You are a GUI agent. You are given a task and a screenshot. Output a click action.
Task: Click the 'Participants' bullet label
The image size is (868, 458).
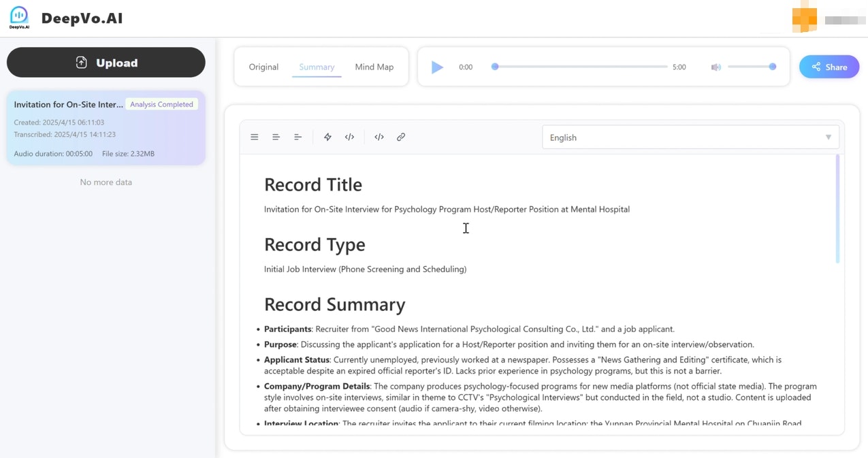click(287, 329)
